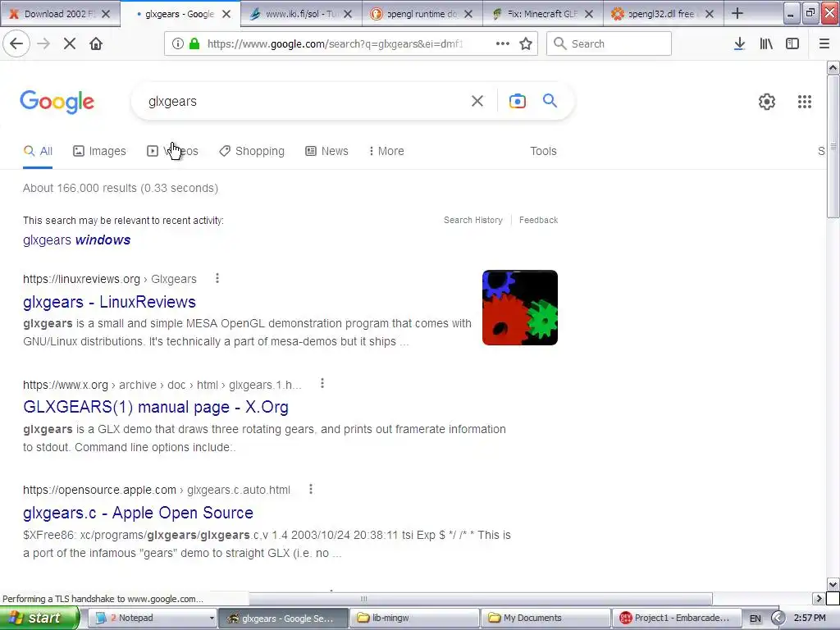Open the search Tools options
Image resolution: width=840 pixels, height=630 pixels.
pos(543,151)
